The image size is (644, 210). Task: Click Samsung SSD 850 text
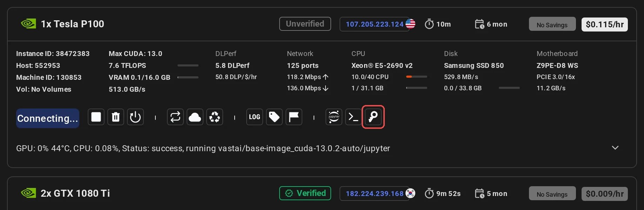[474, 65]
